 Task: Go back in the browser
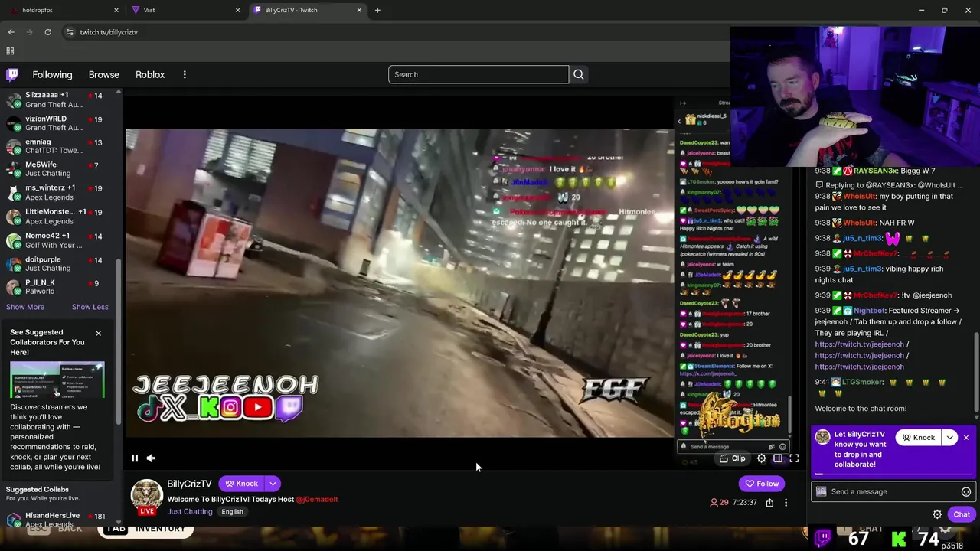[x=11, y=32]
